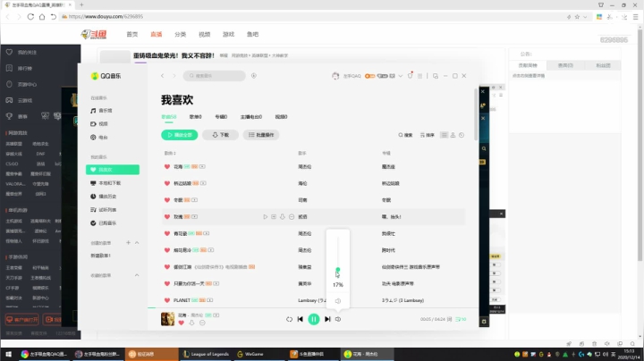Select artist view mode icon
The height and width of the screenshot is (361, 644).
pyautogui.click(x=453, y=135)
